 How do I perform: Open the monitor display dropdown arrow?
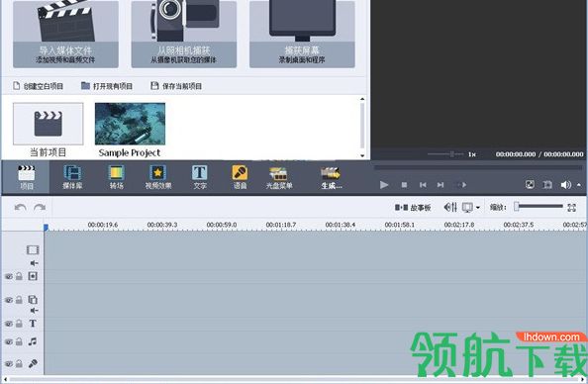[478, 208]
